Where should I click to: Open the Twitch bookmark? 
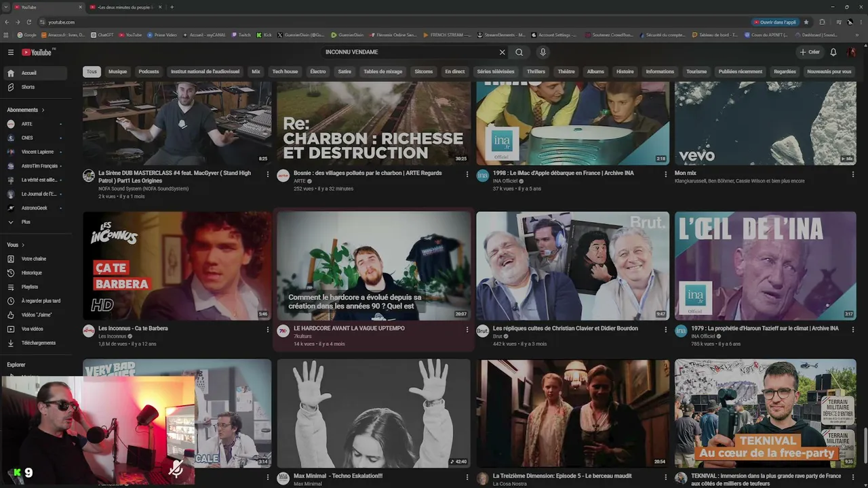241,35
